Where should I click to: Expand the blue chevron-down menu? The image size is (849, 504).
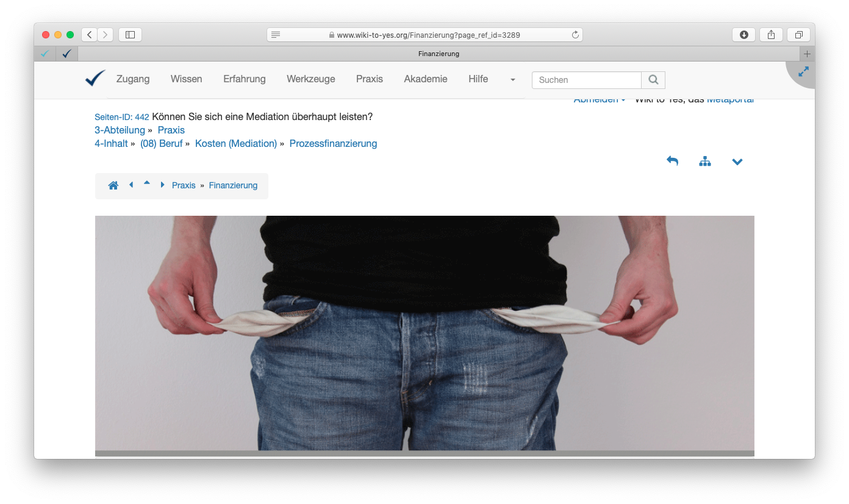(x=737, y=161)
